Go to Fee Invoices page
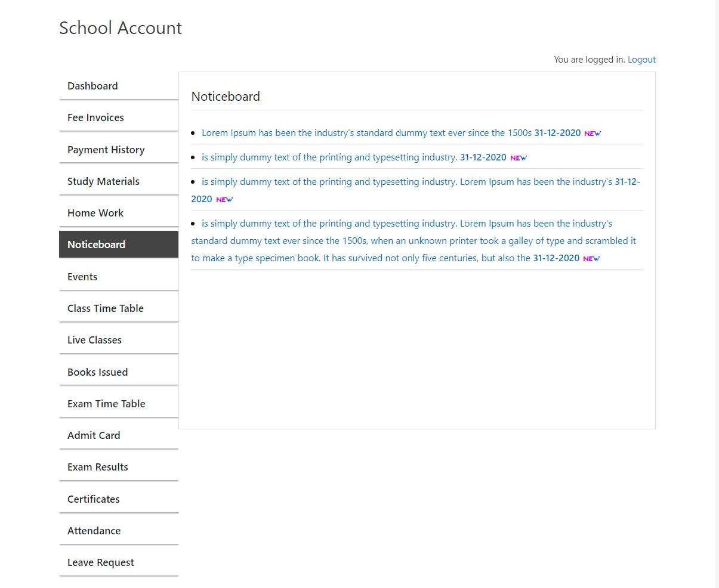The image size is (719, 588). click(95, 117)
